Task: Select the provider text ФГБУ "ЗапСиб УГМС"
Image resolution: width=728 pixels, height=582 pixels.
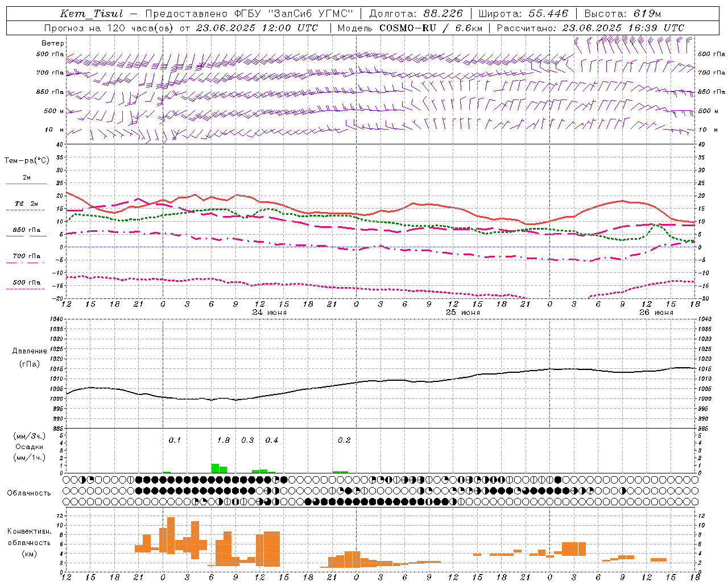Action: 293,14
